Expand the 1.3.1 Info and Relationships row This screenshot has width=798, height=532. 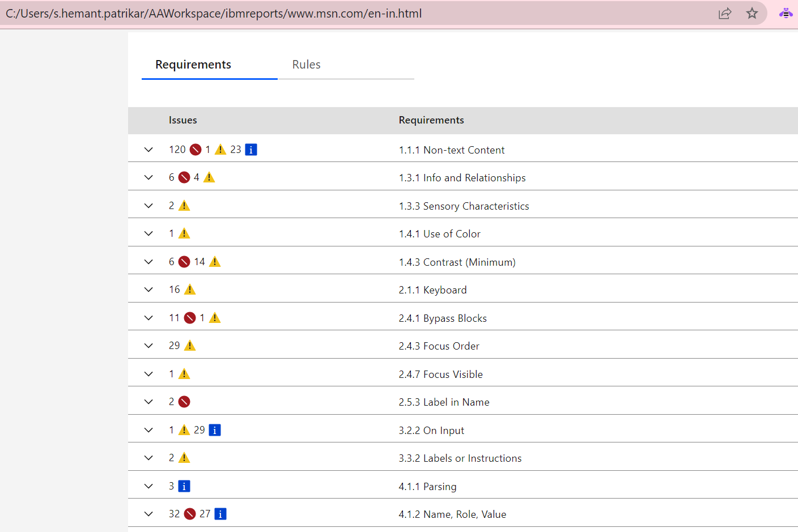point(148,177)
